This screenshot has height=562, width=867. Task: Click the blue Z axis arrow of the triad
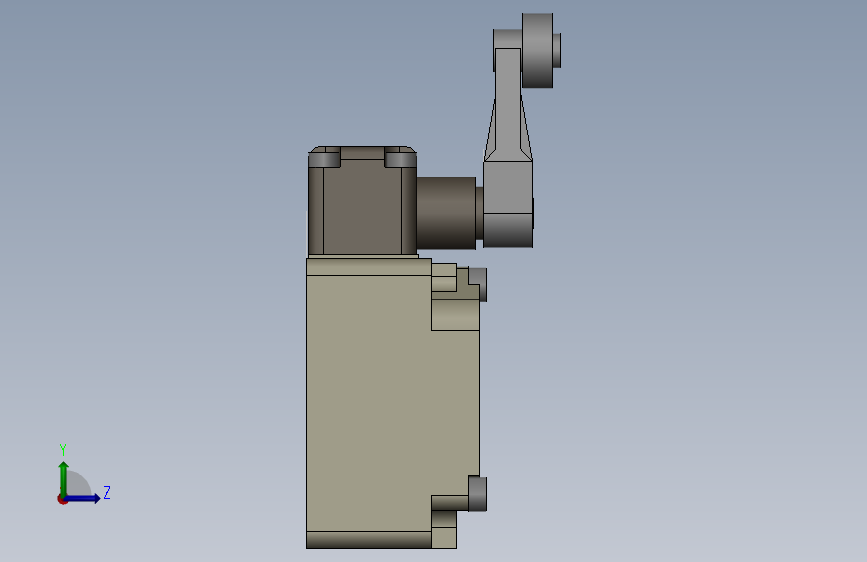point(83,498)
